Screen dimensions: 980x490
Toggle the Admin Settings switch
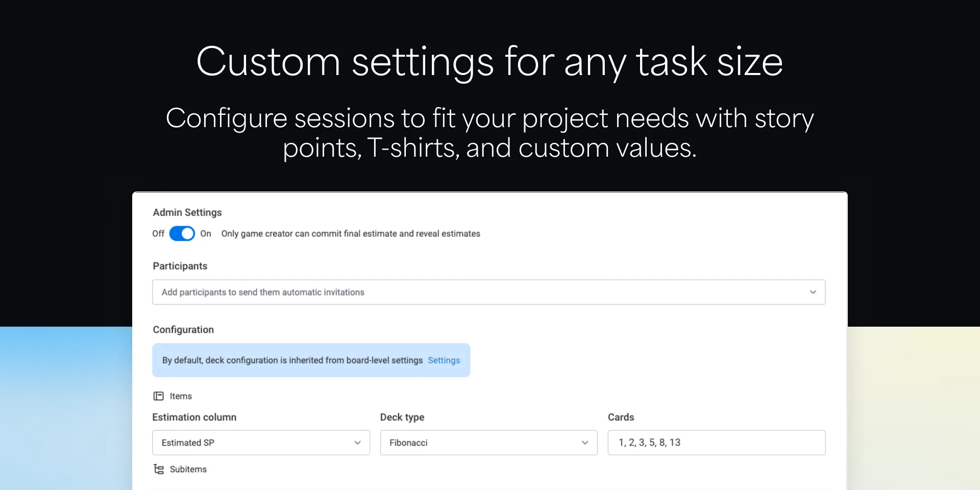click(182, 234)
